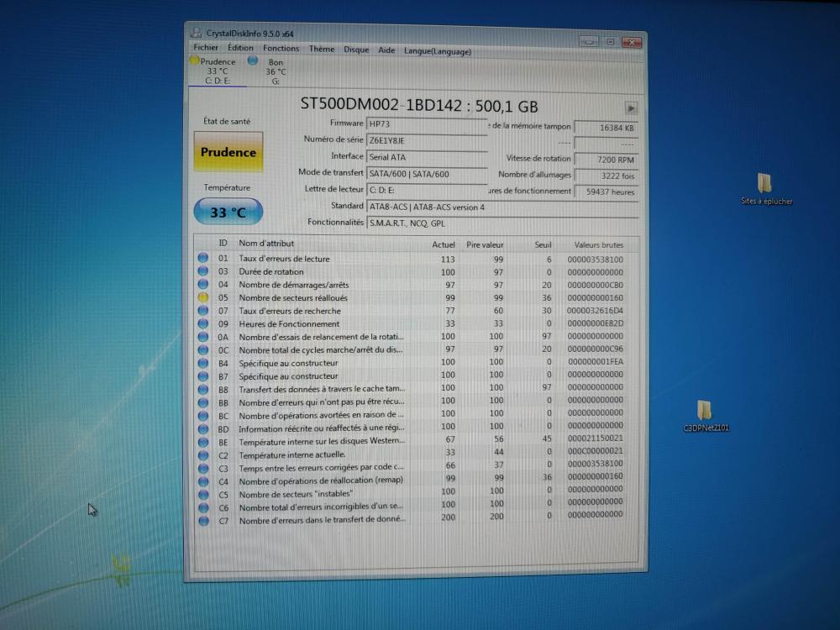Expand the Disque menu
Image resolution: width=840 pixels, height=630 pixels.
click(x=356, y=50)
